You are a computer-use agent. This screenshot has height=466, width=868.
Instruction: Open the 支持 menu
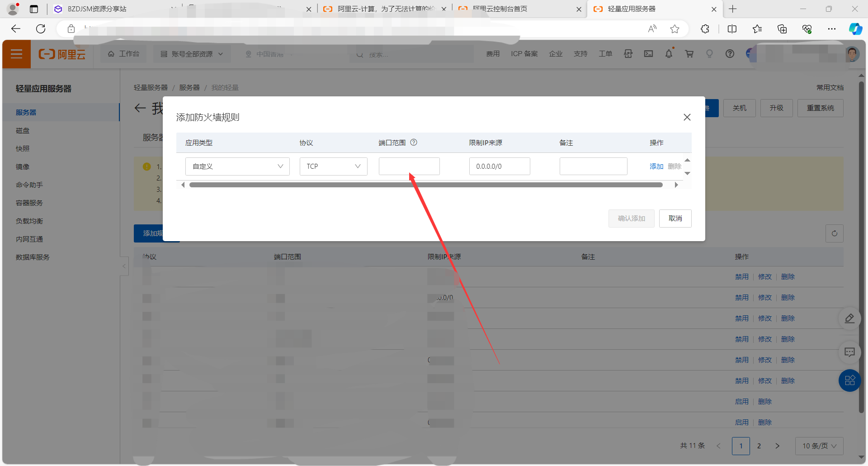(x=580, y=54)
